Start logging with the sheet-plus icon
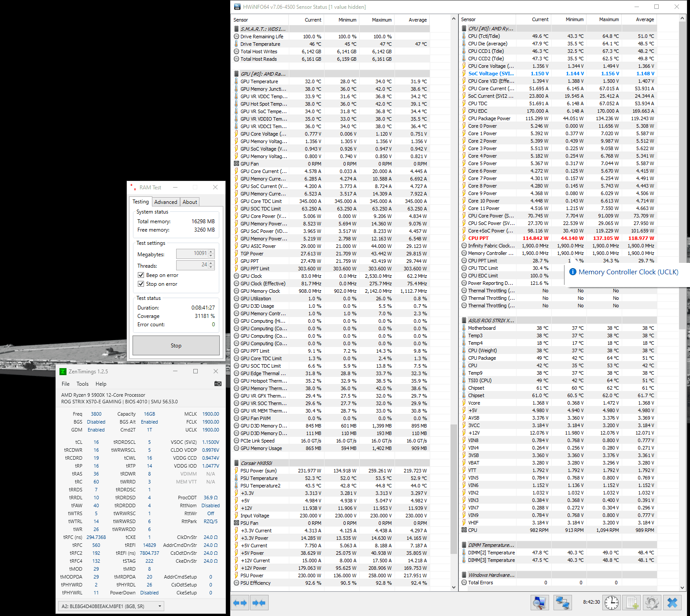This screenshot has width=690, height=616. coord(632,603)
